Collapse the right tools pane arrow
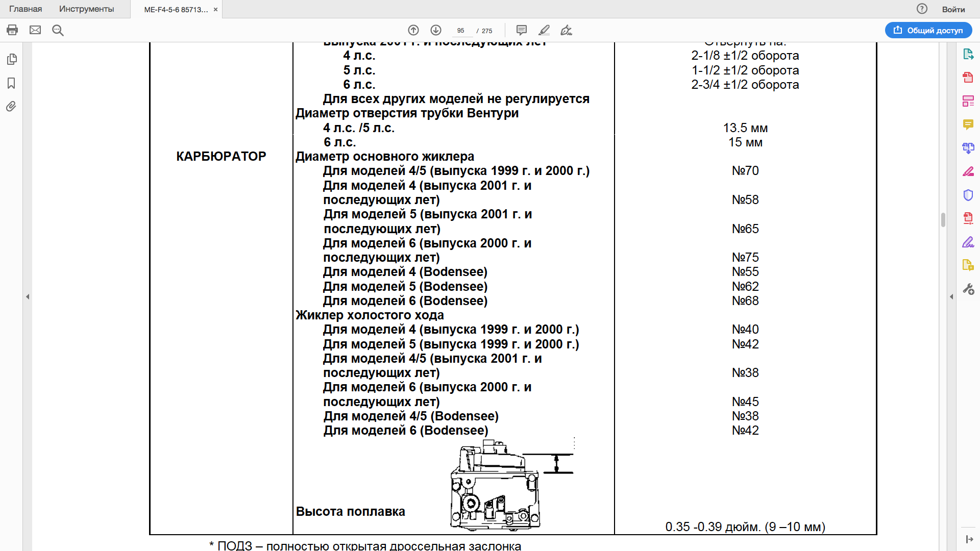The width and height of the screenshot is (980, 551). pos(951,296)
